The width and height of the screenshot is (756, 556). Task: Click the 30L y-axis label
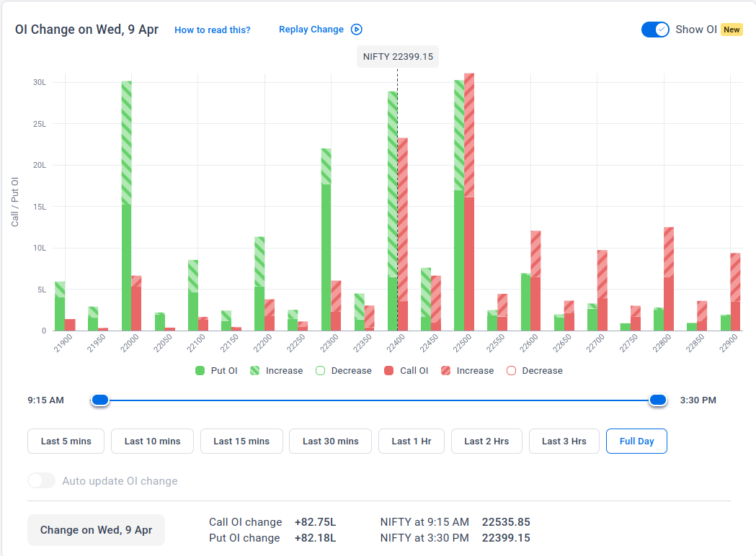(x=40, y=82)
